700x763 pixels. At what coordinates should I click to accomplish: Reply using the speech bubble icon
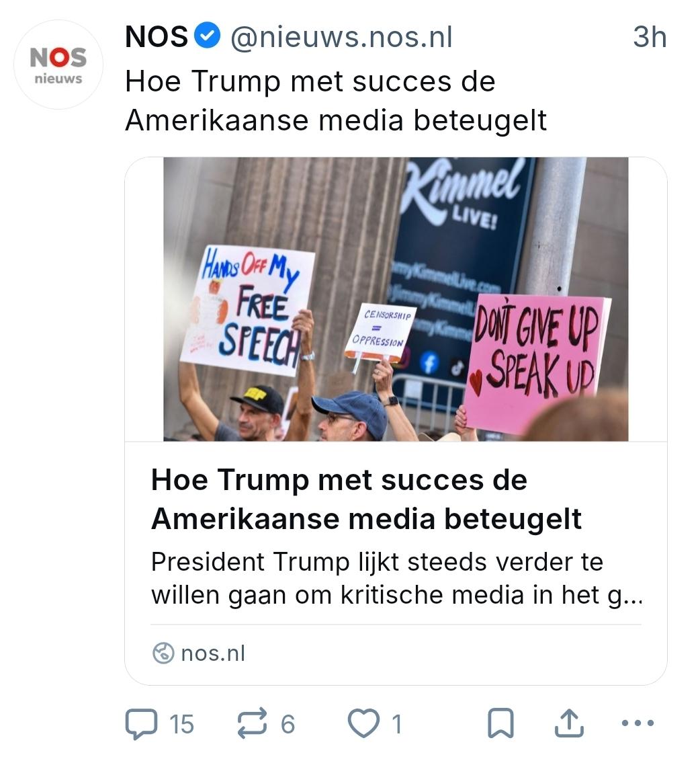(x=139, y=724)
